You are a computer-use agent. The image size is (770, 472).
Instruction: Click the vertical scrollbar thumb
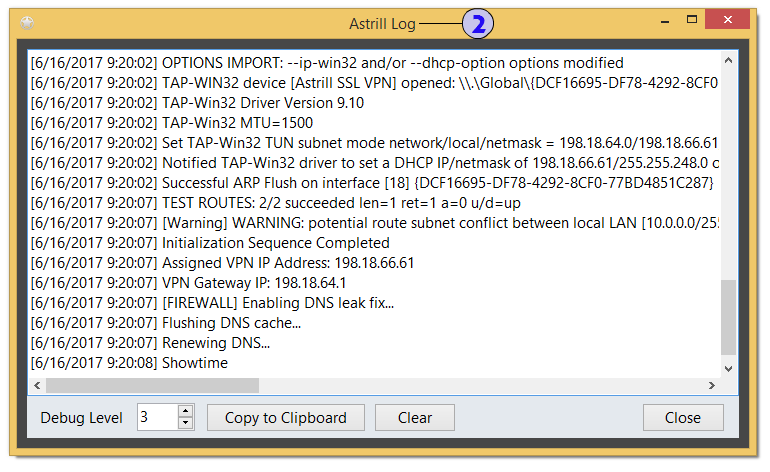(728, 317)
